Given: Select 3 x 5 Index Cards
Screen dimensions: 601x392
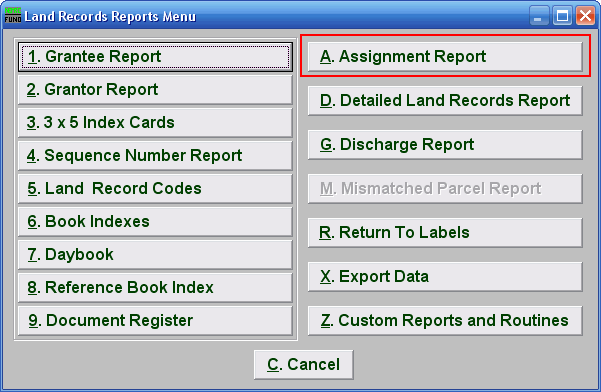Looking at the screenshot, I should [x=155, y=123].
